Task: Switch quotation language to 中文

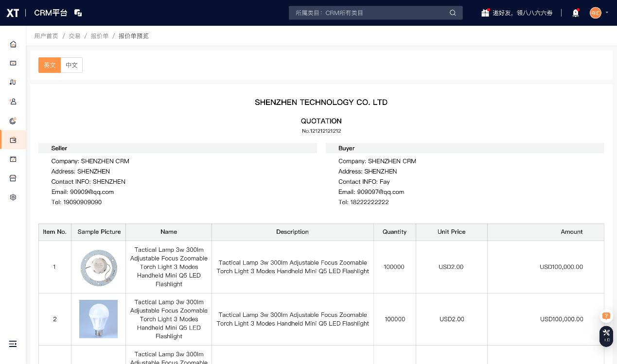Action: click(x=71, y=65)
